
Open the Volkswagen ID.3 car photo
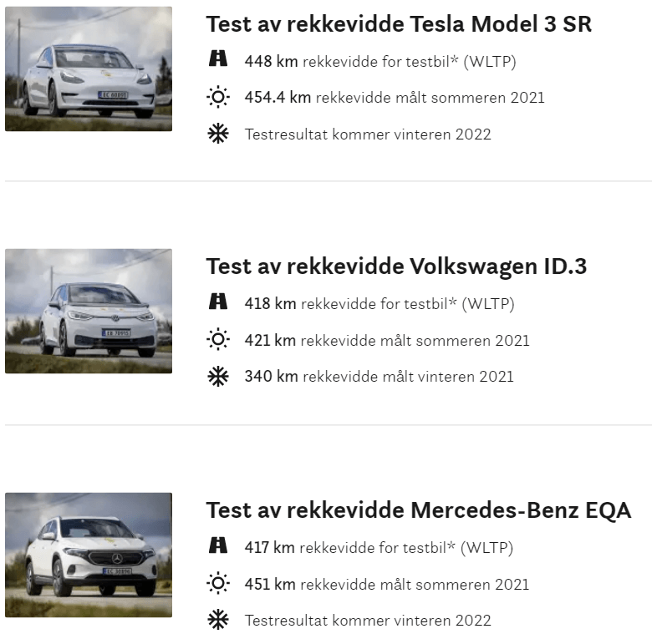(89, 311)
